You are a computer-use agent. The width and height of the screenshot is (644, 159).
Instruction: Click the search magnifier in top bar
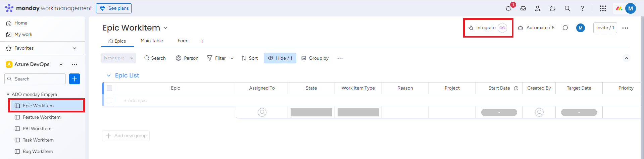tap(567, 8)
